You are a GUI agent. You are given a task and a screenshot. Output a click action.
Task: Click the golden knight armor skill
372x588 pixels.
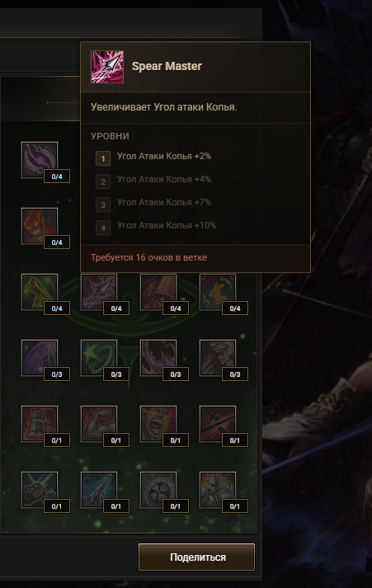(218, 490)
